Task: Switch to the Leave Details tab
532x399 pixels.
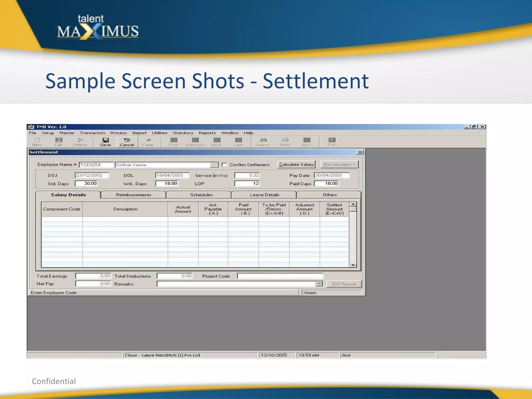Action: tap(264, 195)
